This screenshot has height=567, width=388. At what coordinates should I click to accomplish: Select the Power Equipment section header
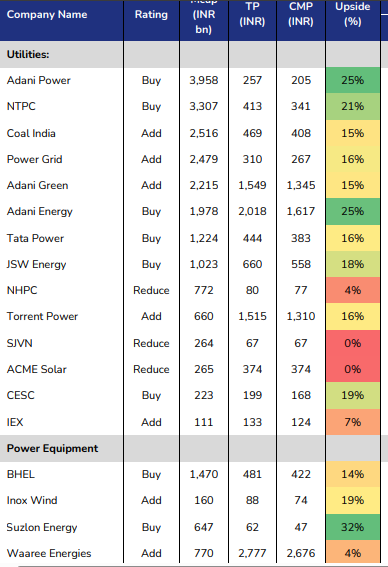tap(52, 448)
